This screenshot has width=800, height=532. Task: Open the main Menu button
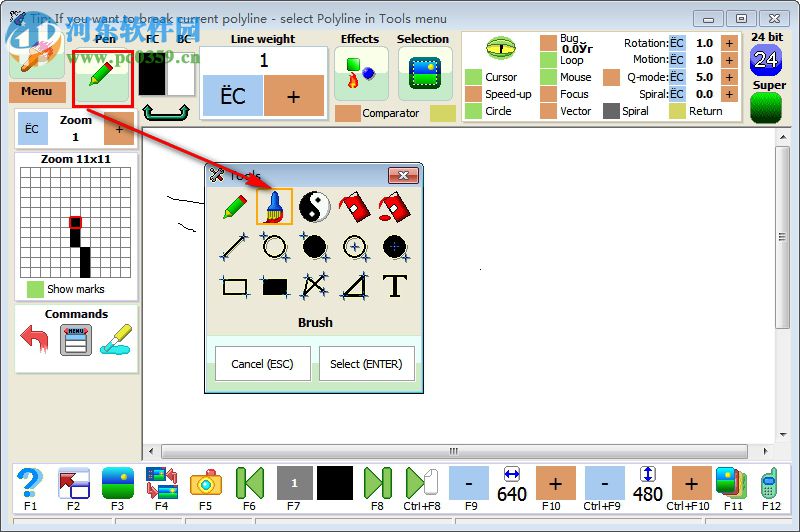tap(37, 92)
